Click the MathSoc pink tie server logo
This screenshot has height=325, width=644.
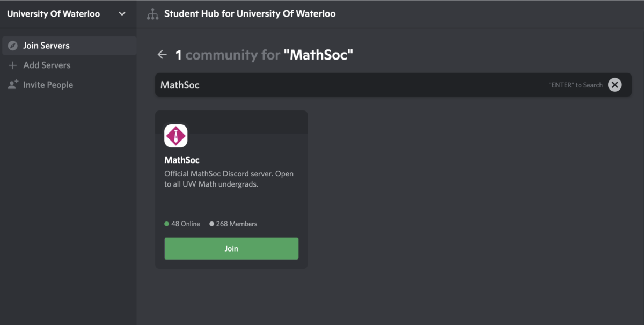click(x=175, y=136)
